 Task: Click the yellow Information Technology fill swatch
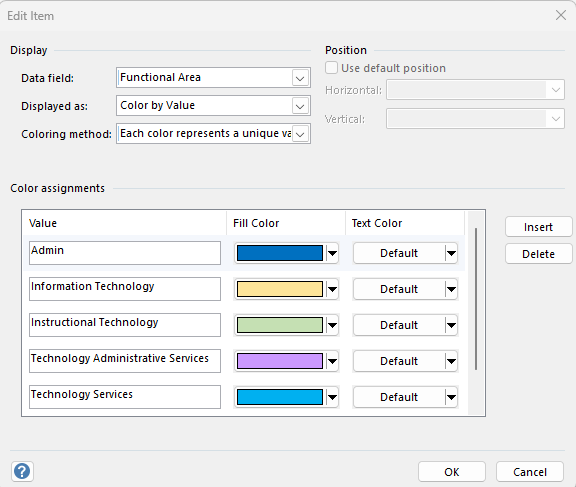click(280, 289)
